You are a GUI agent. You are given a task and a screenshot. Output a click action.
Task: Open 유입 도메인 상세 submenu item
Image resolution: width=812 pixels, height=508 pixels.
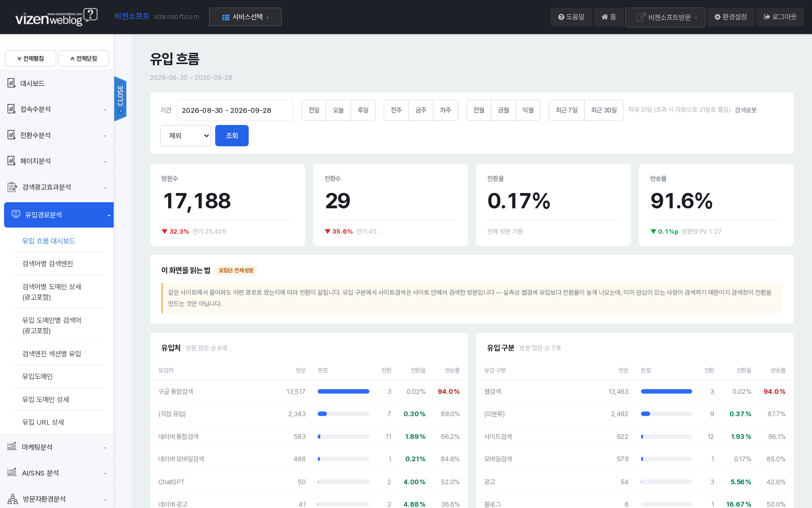click(46, 399)
